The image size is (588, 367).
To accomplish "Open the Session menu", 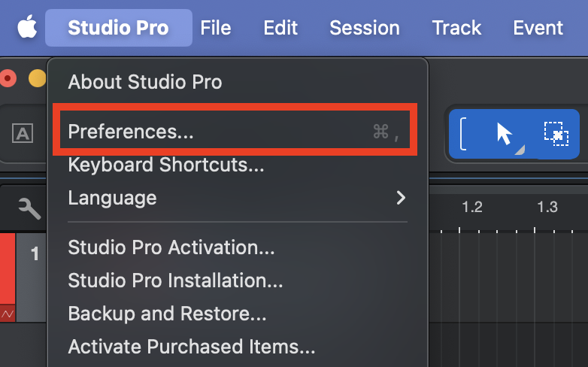I will [x=365, y=28].
